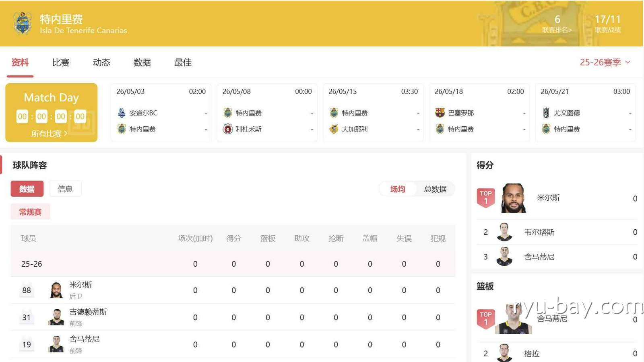Image resolution: width=644 pixels, height=362 pixels.
Task: Click 特内里费 logo in 26/05/15 match card
Action: (x=334, y=113)
